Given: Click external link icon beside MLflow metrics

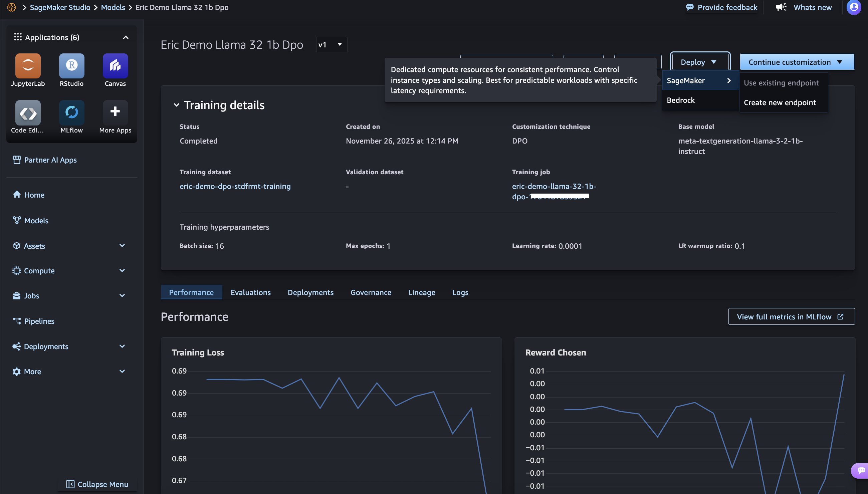Looking at the screenshot, I should coord(841,316).
